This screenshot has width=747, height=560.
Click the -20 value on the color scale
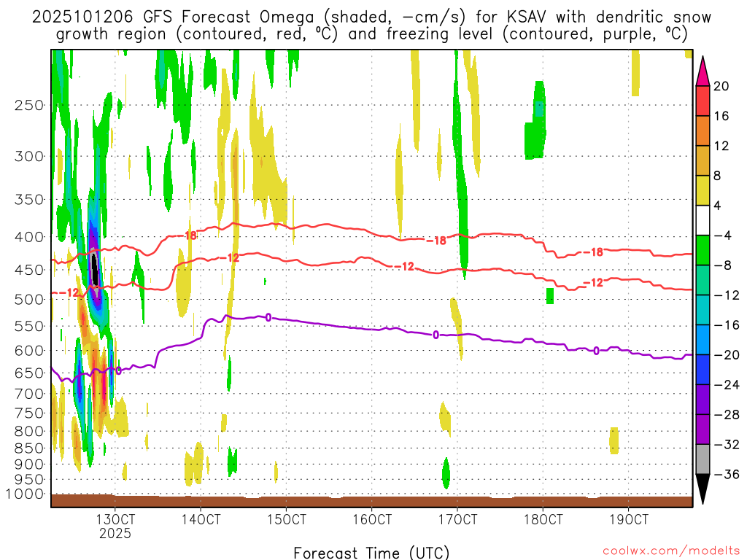coord(727,355)
